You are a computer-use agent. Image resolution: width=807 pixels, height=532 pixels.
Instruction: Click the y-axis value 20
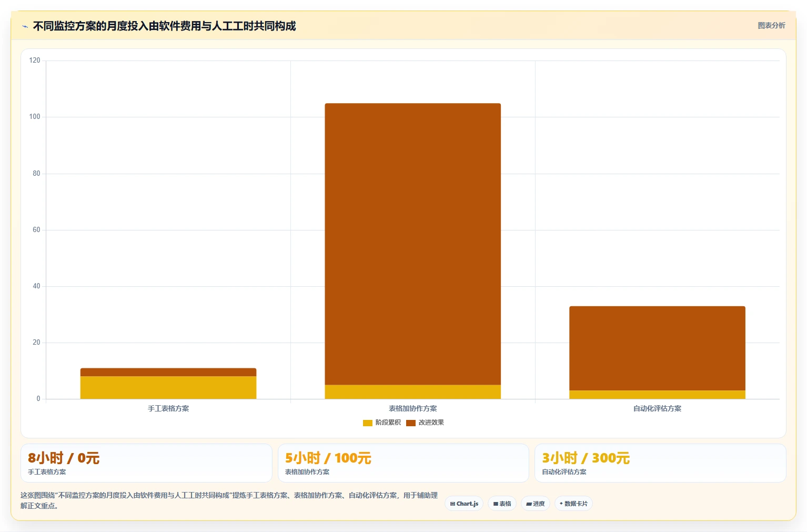36,343
